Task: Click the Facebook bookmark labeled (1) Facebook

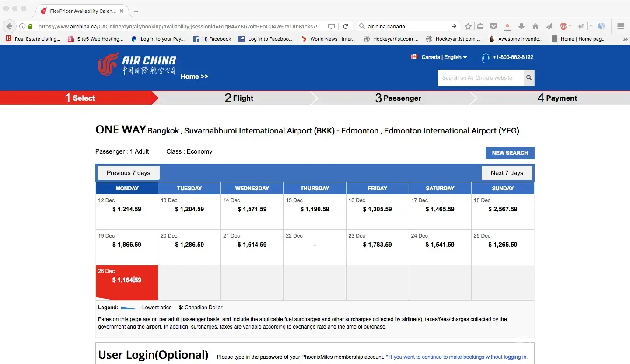Action: pos(213,39)
